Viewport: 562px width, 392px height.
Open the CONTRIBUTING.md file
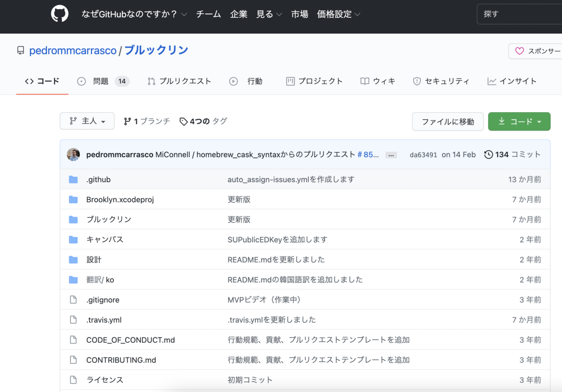[121, 360]
